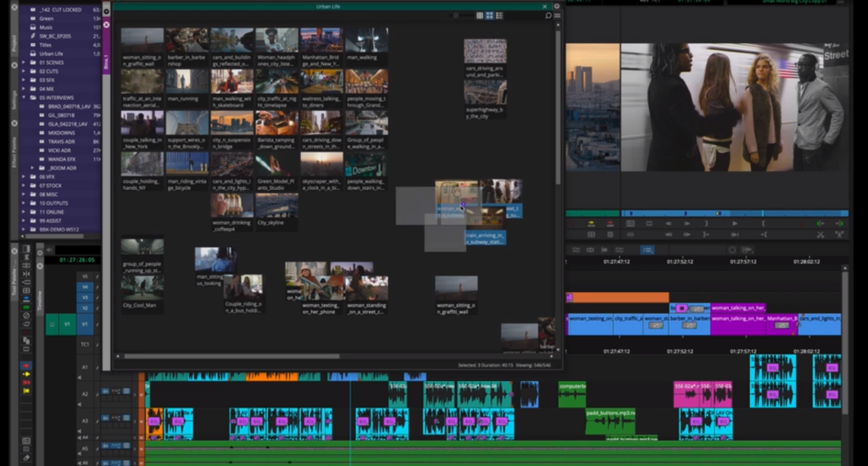Expand the 01 SCENES folder
The height and width of the screenshot is (466, 868).
(24, 63)
